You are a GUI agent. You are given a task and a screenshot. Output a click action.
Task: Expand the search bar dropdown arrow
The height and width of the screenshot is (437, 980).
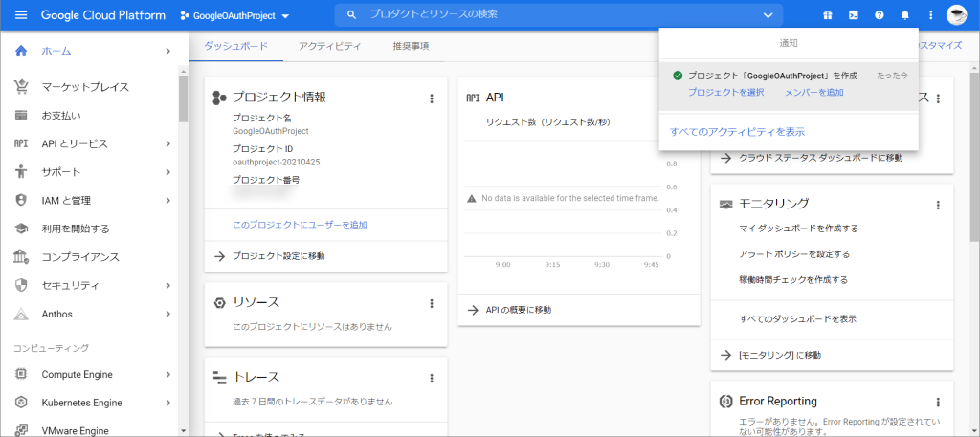pyautogui.click(x=768, y=15)
